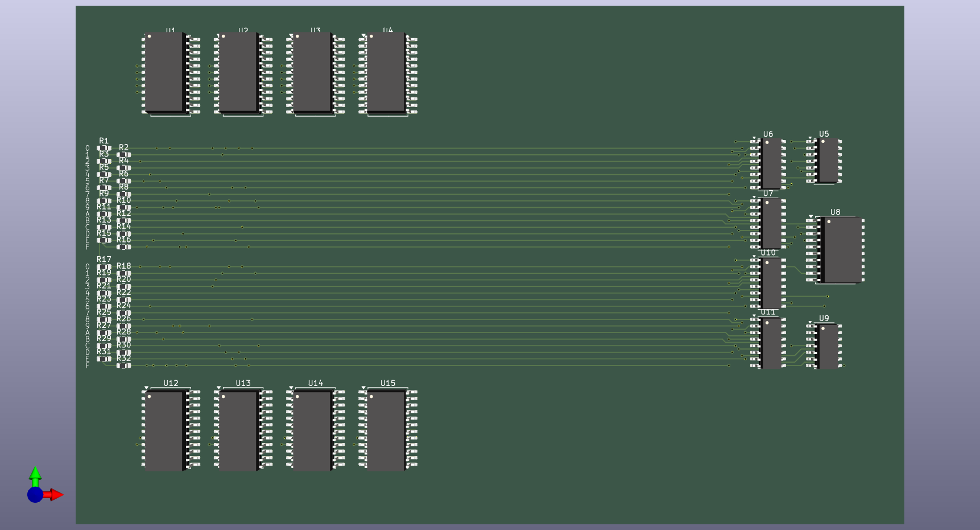Select the U1 chip body
This screenshot has height=530, width=980.
pyautogui.click(x=164, y=72)
